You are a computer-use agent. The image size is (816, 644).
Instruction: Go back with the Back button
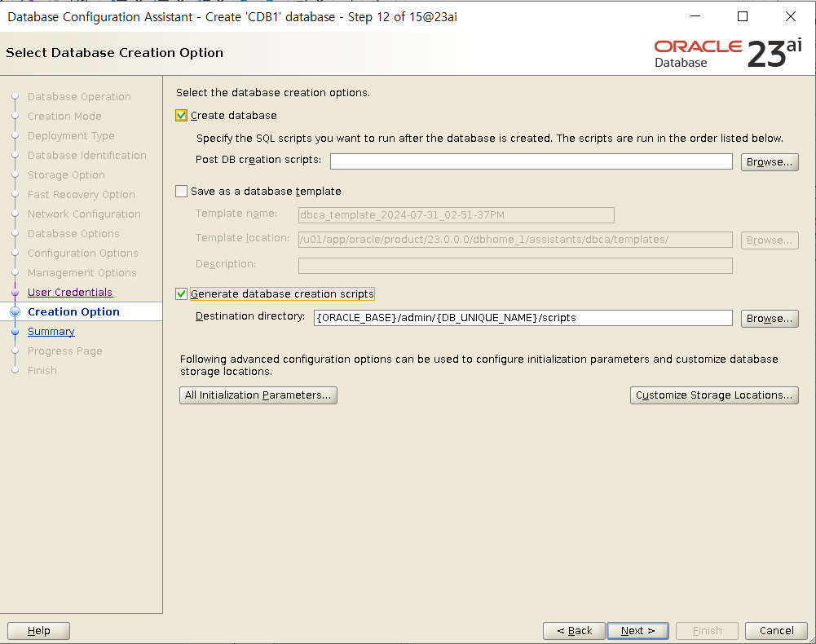click(x=574, y=630)
